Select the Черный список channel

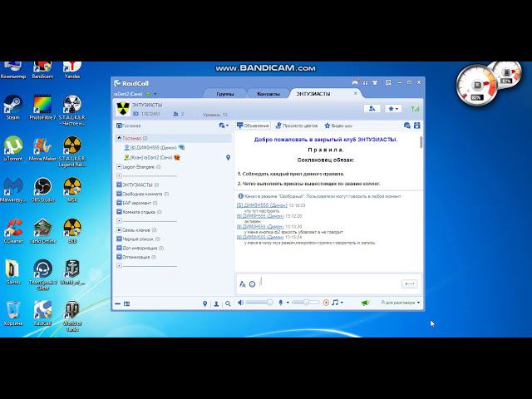pos(138,239)
